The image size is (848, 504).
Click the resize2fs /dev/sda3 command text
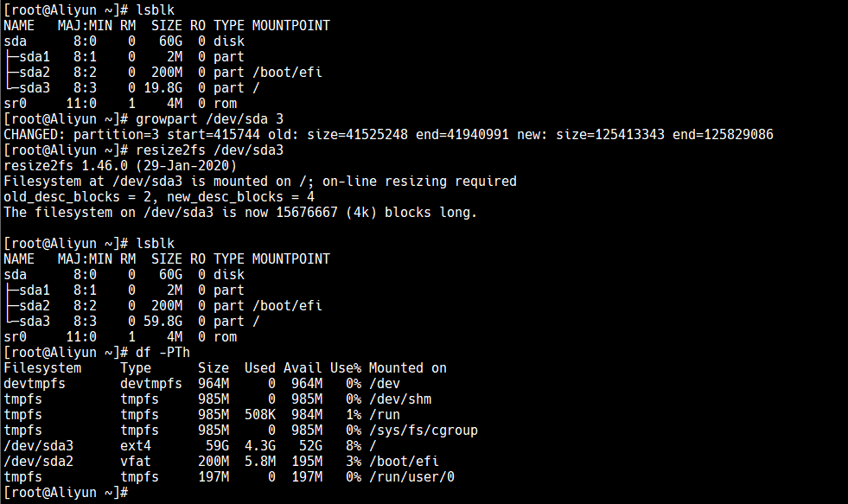coord(209,150)
